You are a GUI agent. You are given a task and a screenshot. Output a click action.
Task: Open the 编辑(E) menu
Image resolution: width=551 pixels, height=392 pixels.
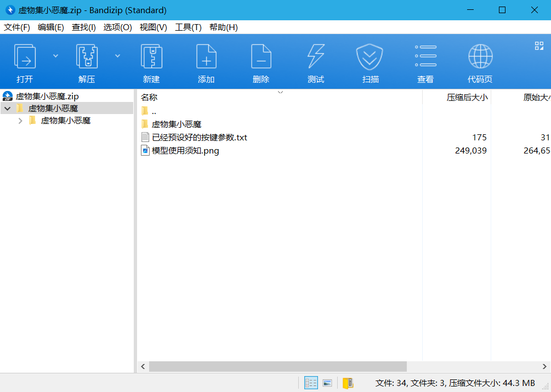tap(51, 27)
